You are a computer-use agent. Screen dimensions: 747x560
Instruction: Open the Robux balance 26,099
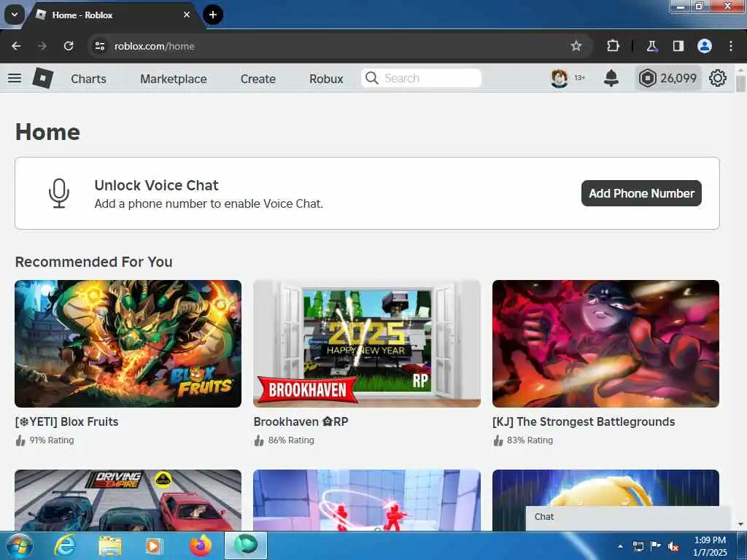coord(668,78)
